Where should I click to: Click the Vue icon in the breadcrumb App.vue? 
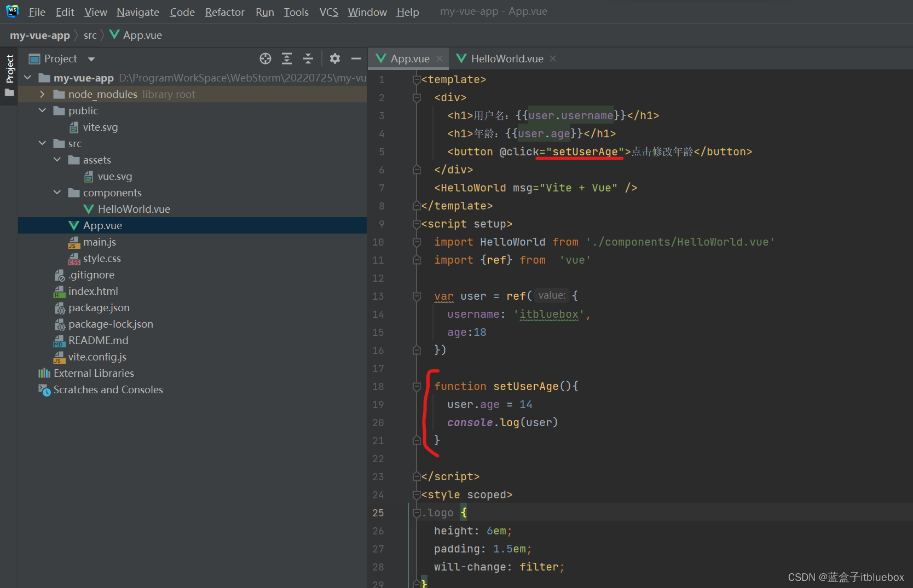[114, 34]
